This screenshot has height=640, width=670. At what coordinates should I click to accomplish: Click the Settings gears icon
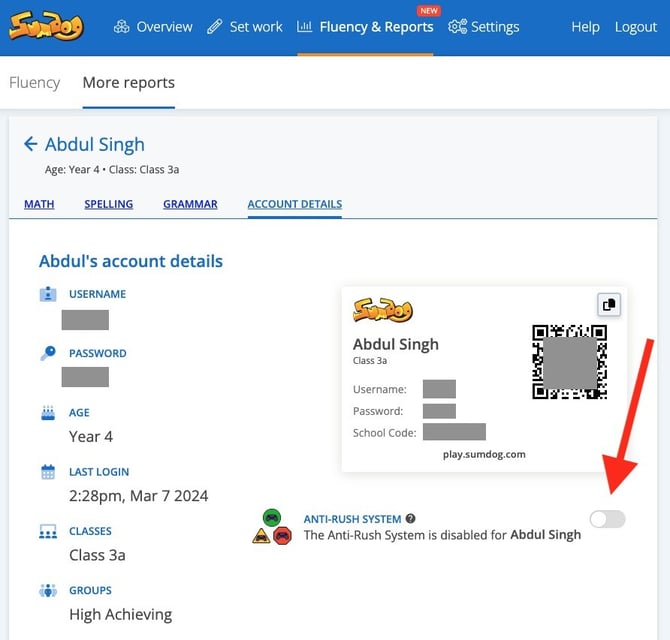point(457,26)
